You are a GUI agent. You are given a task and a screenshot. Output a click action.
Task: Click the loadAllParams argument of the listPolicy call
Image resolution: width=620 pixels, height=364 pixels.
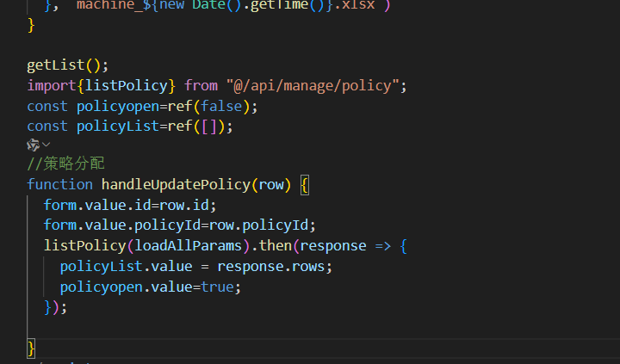(x=189, y=246)
